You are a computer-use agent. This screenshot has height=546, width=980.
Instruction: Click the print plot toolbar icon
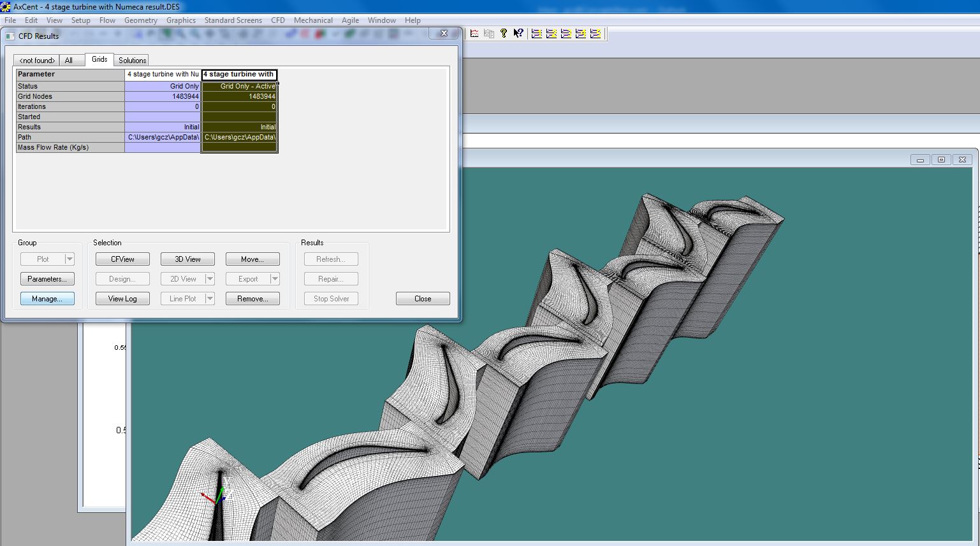pyautogui.click(x=474, y=34)
